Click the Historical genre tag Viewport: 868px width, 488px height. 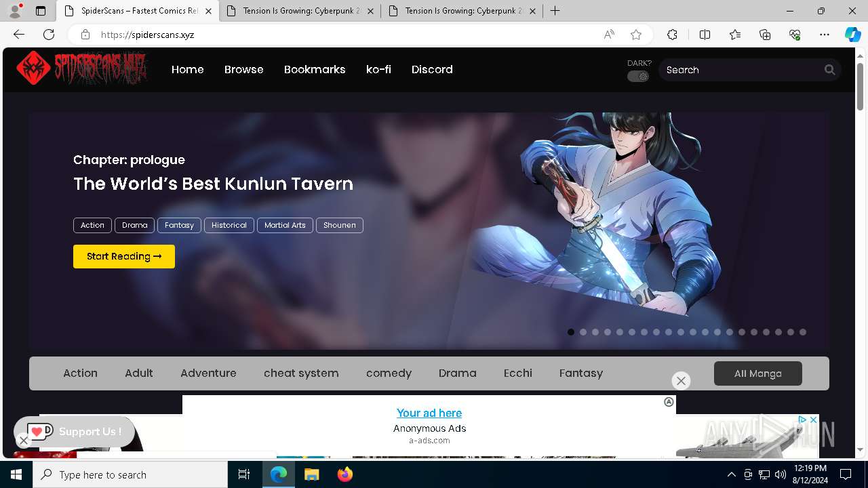[229, 225]
